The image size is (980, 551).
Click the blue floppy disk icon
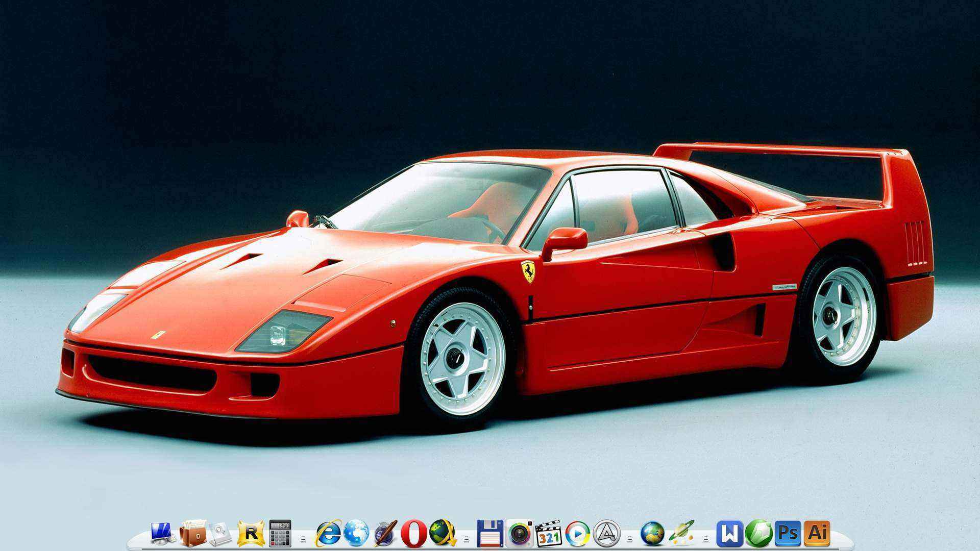pyautogui.click(x=491, y=534)
